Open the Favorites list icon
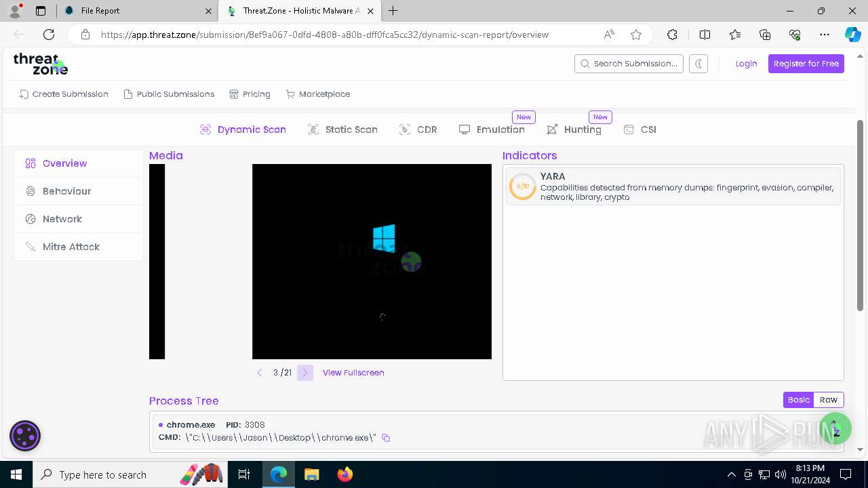The image size is (868, 488). tap(735, 35)
